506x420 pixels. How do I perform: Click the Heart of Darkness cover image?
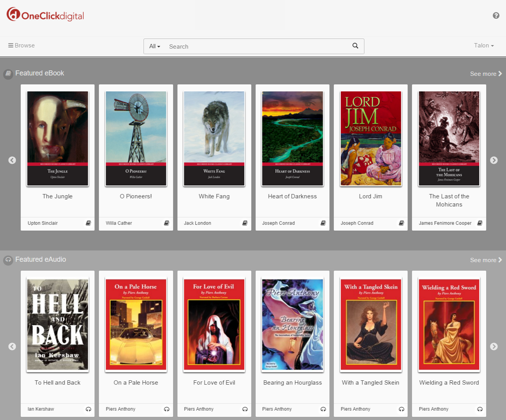tap(292, 138)
